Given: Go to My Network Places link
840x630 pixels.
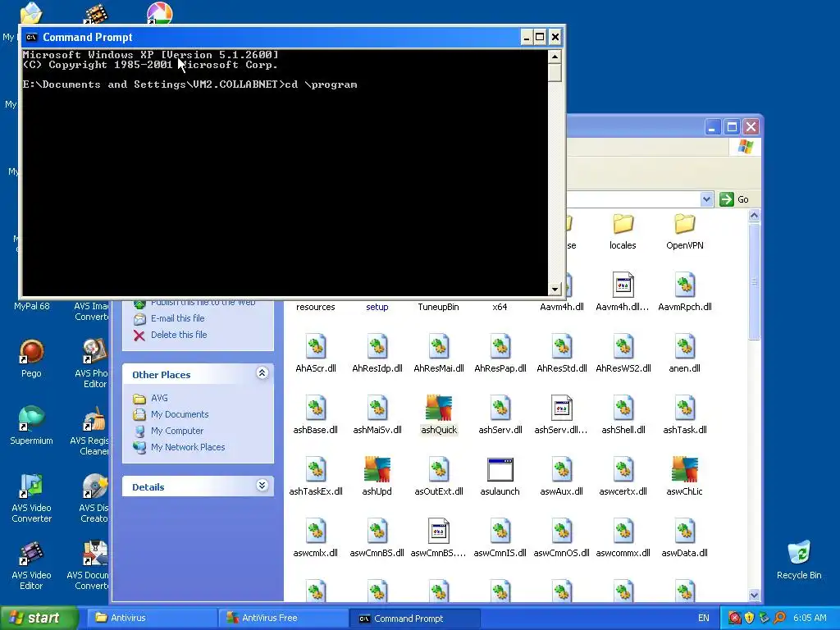Looking at the screenshot, I should [188, 447].
